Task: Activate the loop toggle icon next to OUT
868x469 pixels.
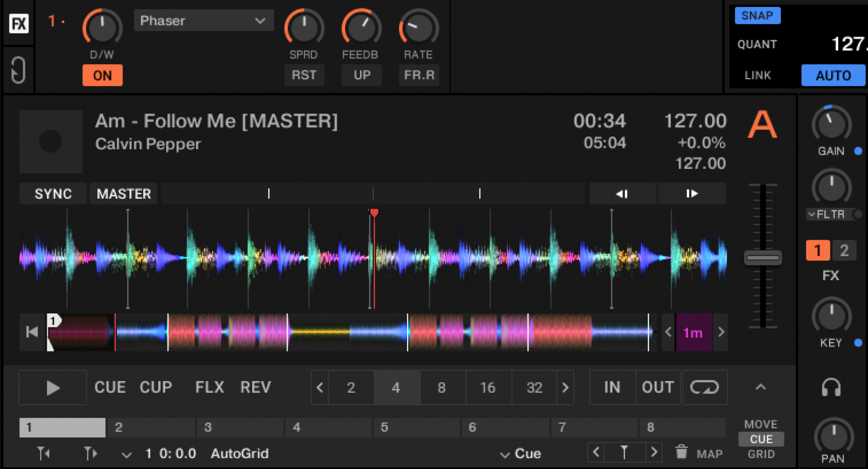Action: pyautogui.click(x=704, y=388)
